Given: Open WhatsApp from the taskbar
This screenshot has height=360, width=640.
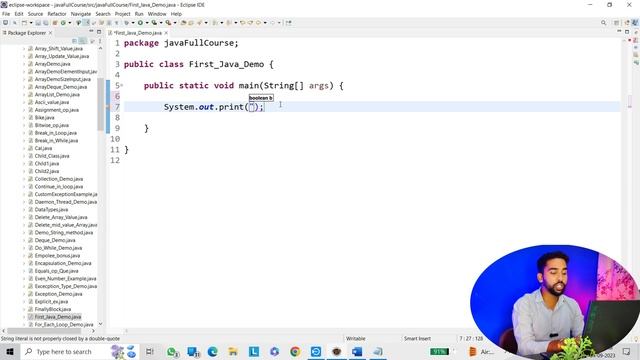Looking at the screenshot, I should 172,351.
